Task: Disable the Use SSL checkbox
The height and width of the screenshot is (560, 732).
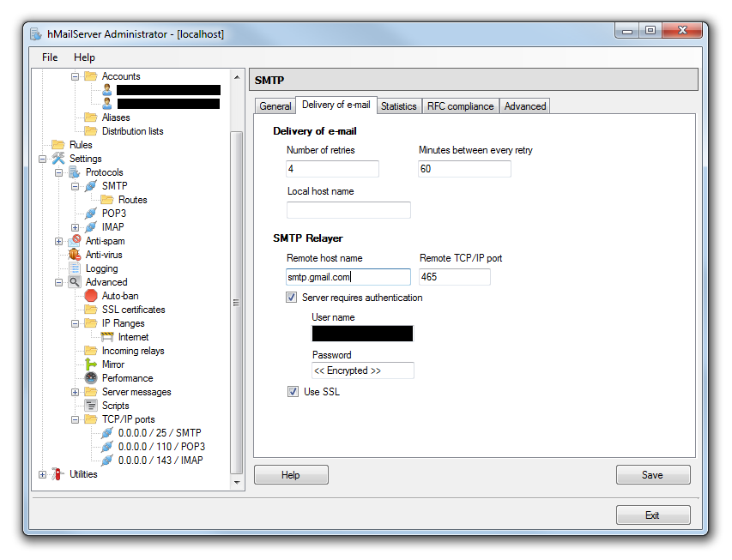Action: (293, 392)
